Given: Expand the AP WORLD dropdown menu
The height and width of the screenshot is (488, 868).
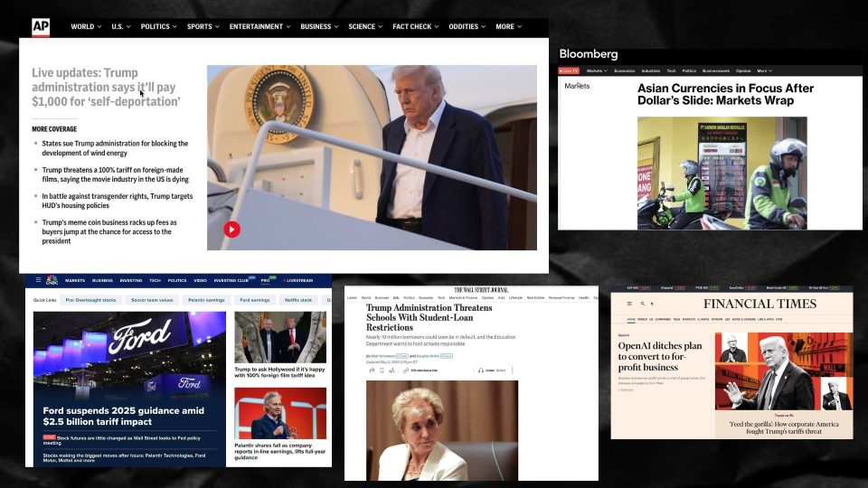Looking at the screenshot, I should tap(86, 26).
